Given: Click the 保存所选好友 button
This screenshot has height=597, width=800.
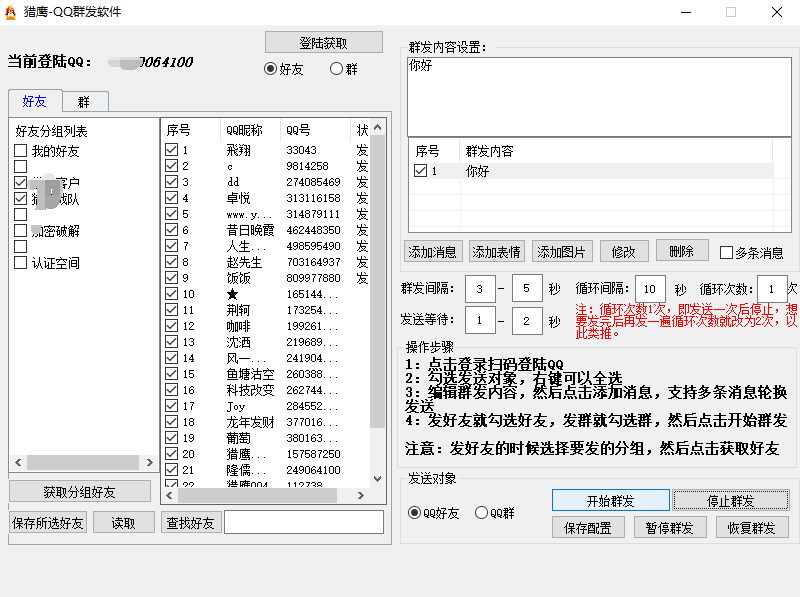Looking at the screenshot, I should click(x=48, y=523).
